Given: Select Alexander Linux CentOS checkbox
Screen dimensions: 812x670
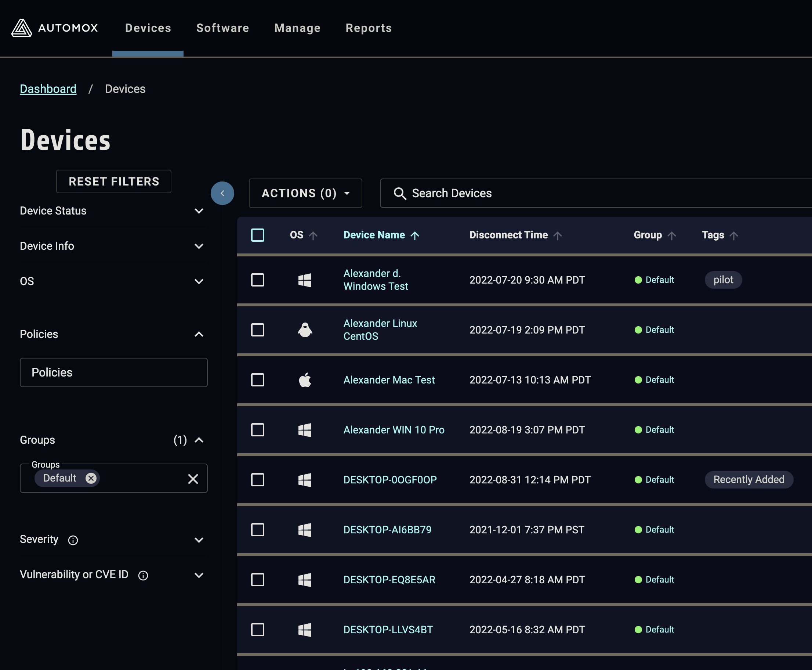Looking at the screenshot, I should (x=258, y=329).
